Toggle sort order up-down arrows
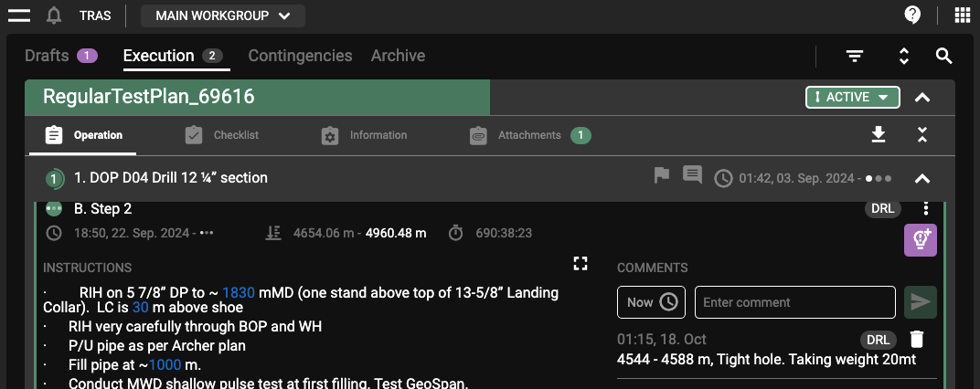Image resolution: width=980 pixels, height=389 pixels. click(x=904, y=56)
